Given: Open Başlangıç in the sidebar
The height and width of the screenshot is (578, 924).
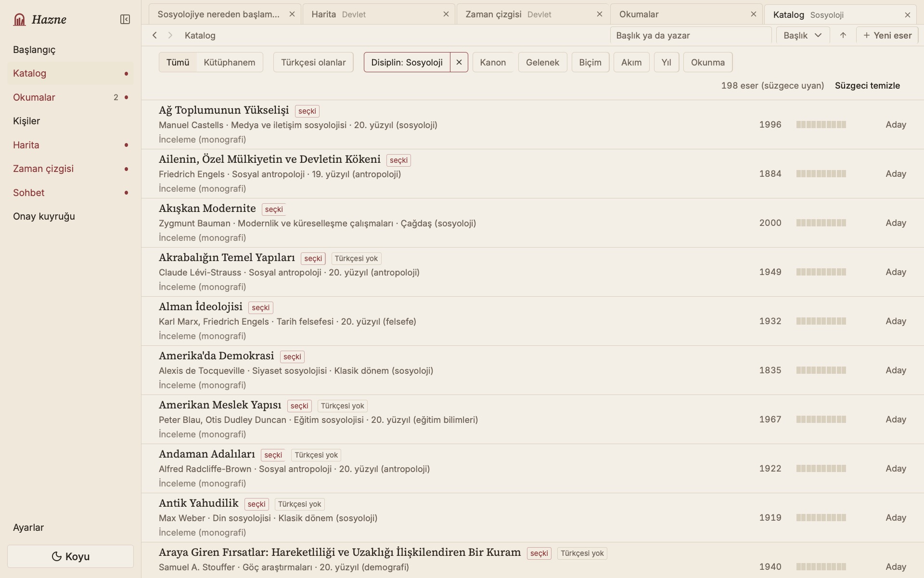Looking at the screenshot, I should click(x=70, y=50).
